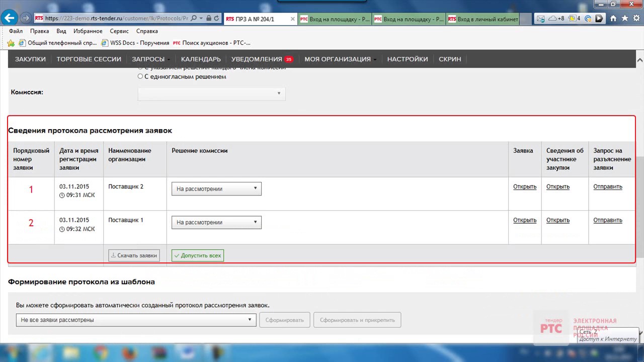Open the browser Home icon
The image size is (644, 362).
pos(613,18)
